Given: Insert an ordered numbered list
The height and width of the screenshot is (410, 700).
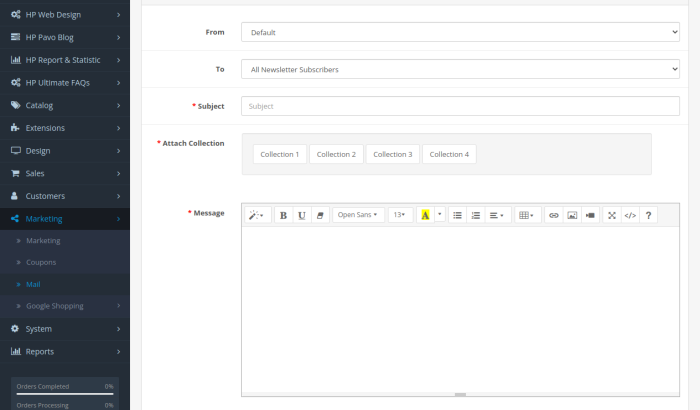Looking at the screenshot, I should [x=476, y=215].
